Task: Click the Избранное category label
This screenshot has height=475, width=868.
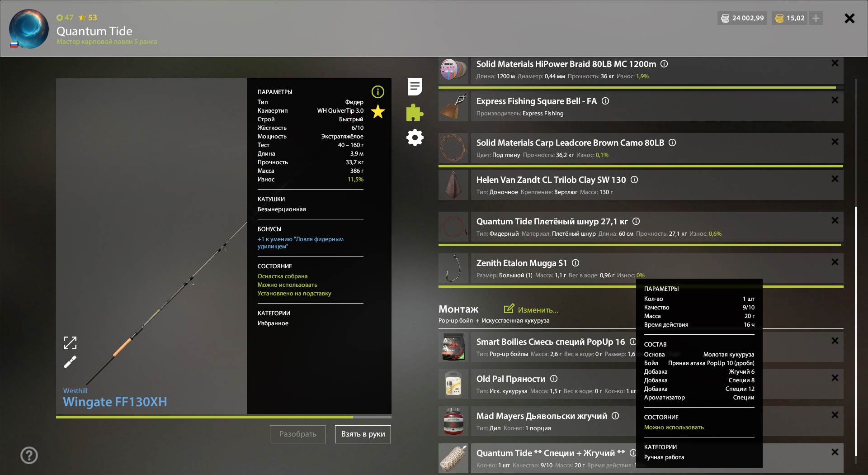Action: click(x=273, y=323)
